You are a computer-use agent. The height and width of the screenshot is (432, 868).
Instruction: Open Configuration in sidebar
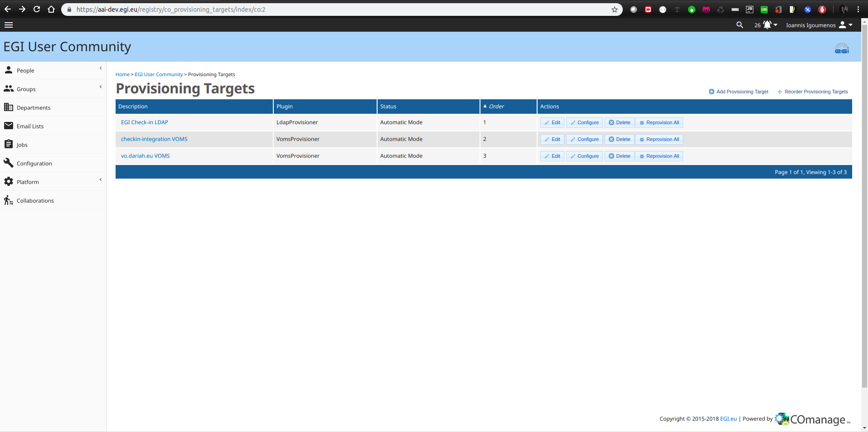coord(53,163)
